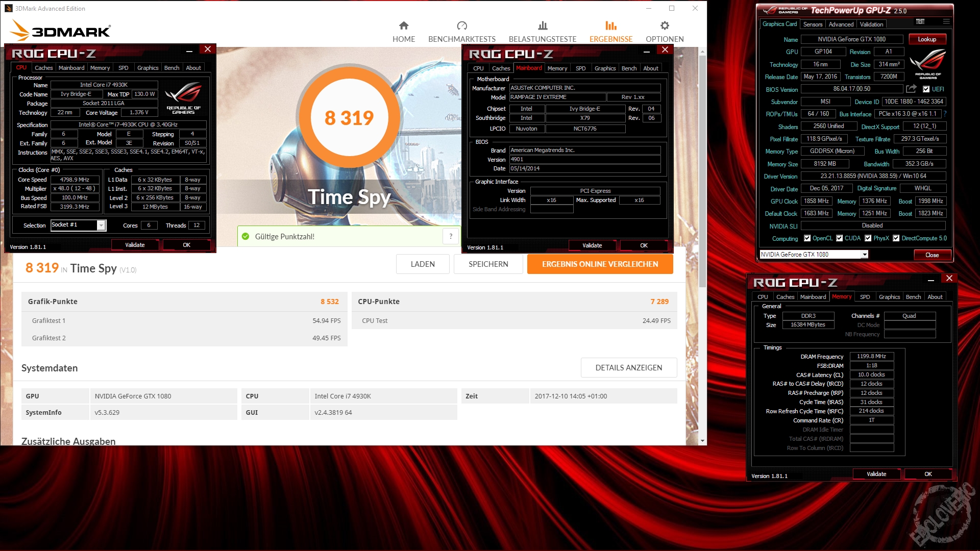Viewport: 980px width, 551px height.
Task: Toggle the UEFI checkbox in GPU-Z
Action: coord(926,89)
